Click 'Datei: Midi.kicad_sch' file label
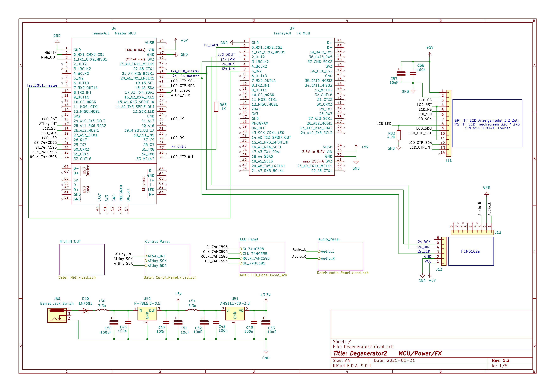Screen dimensions: 555x392 pos(77,278)
